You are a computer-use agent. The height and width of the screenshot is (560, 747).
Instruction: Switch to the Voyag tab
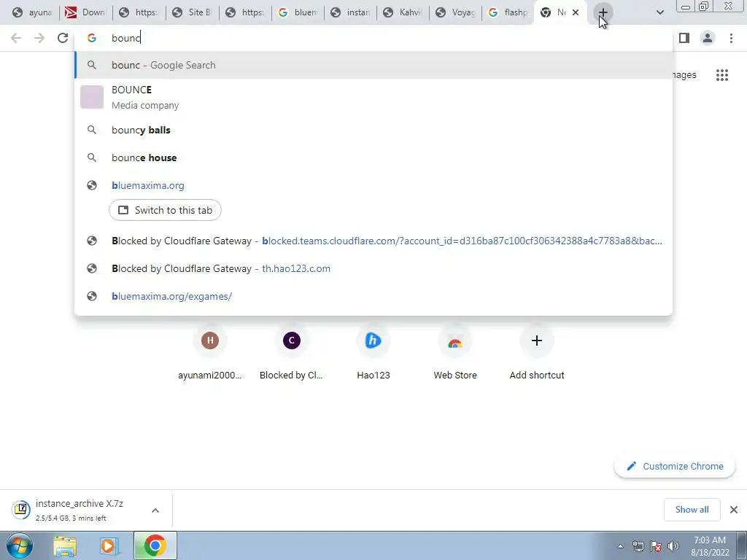[456, 12]
